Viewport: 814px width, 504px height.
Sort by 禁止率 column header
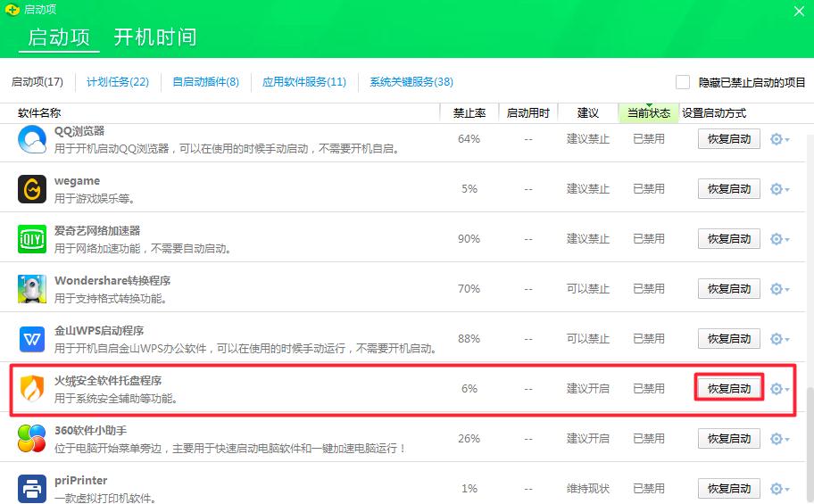(x=469, y=113)
